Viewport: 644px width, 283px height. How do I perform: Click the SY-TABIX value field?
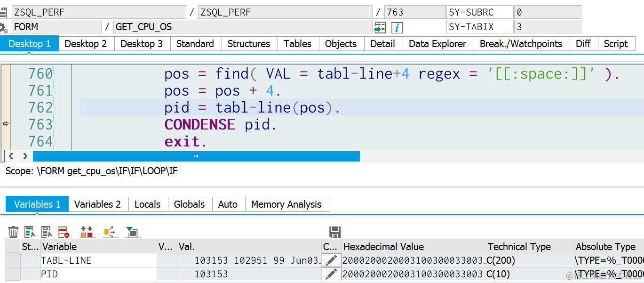tap(548, 27)
